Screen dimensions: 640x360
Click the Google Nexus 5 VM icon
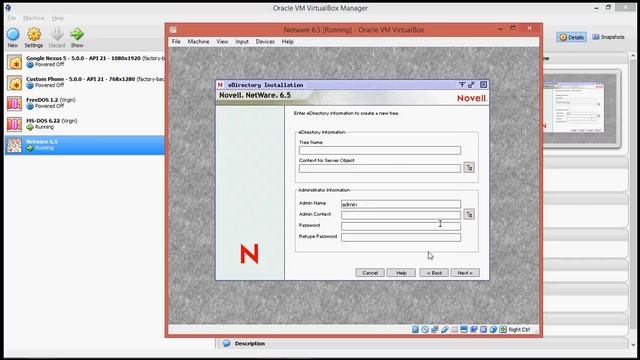click(14, 62)
